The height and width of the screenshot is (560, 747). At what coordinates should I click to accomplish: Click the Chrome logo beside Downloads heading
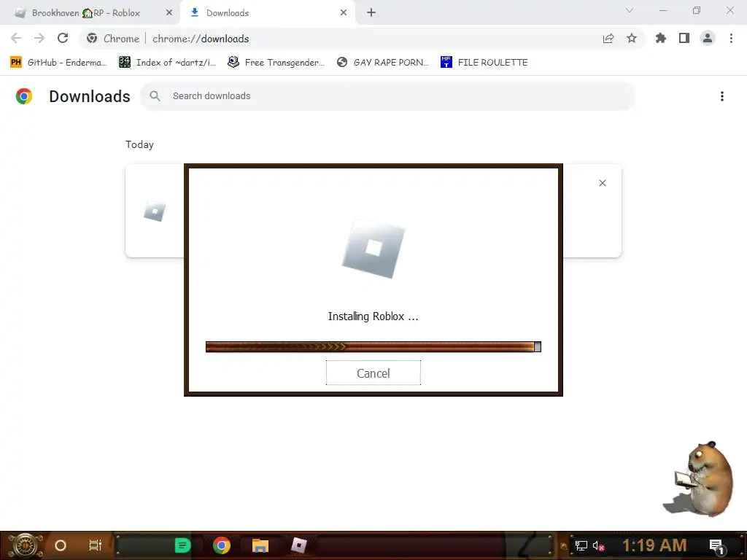coord(24,96)
